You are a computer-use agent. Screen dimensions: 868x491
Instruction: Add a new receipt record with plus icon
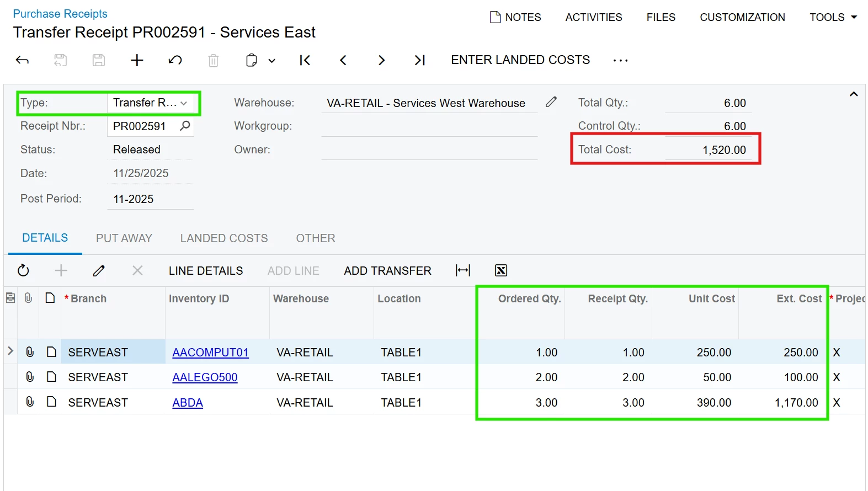click(x=137, y=60)
